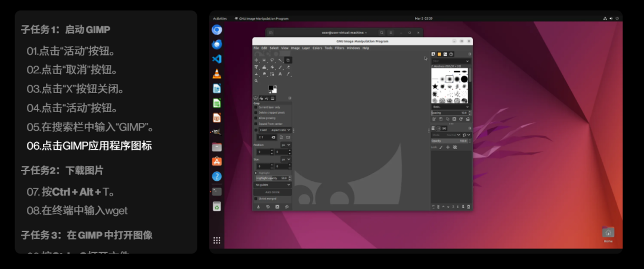Select the Clone stamp tool

click(x=256, y=74)
